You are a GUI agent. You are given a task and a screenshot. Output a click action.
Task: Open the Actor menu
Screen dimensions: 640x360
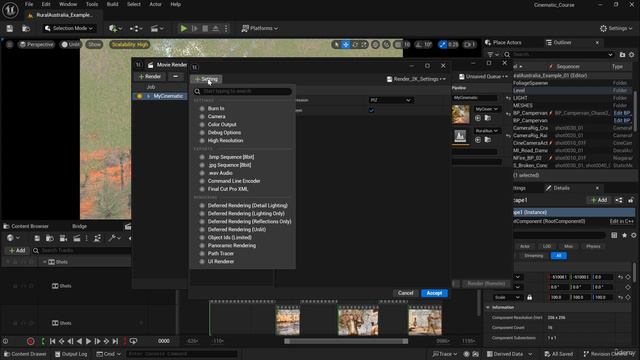(155, 4)
